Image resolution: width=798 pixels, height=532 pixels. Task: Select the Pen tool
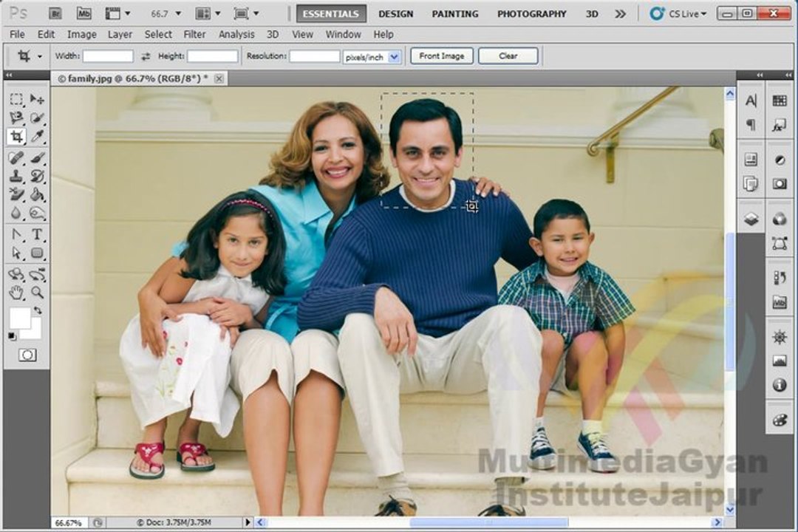pos(16,235)
